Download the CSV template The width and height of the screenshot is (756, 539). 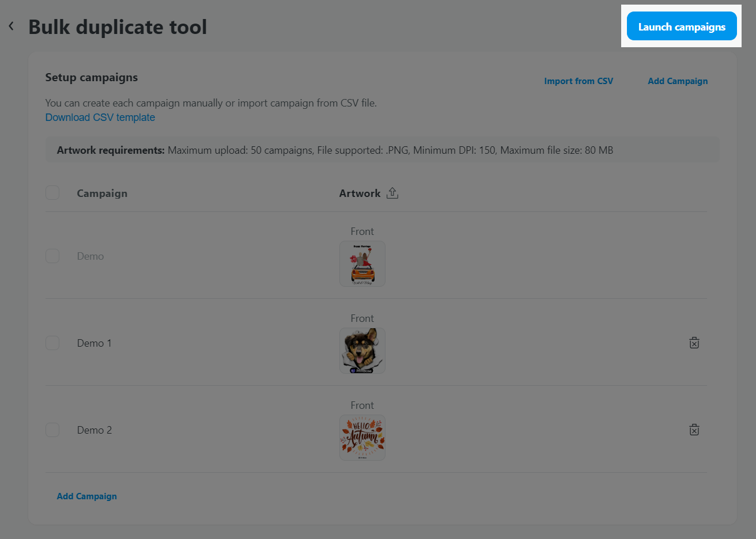coord(100,117)
